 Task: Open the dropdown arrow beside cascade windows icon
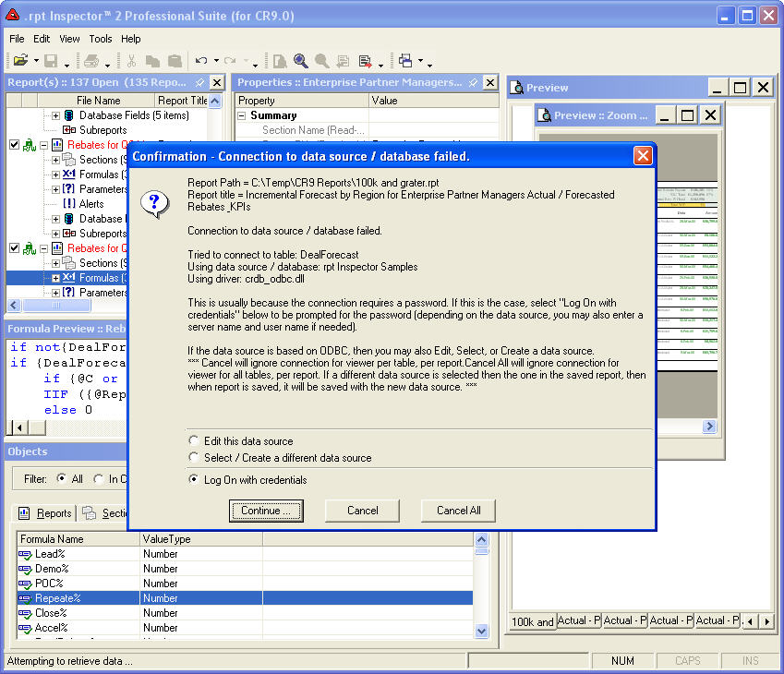click(x=420, y=61)
